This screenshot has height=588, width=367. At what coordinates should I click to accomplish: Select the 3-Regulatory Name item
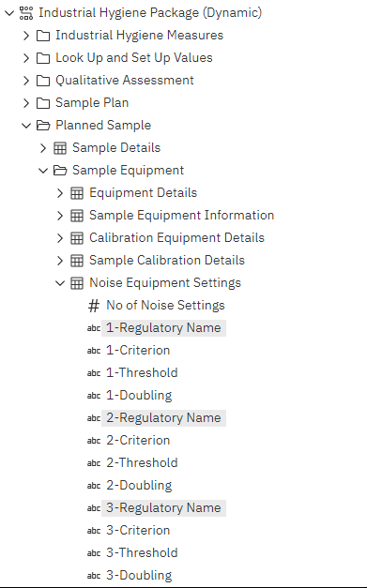pyautogui.click(x=163, y=507)
